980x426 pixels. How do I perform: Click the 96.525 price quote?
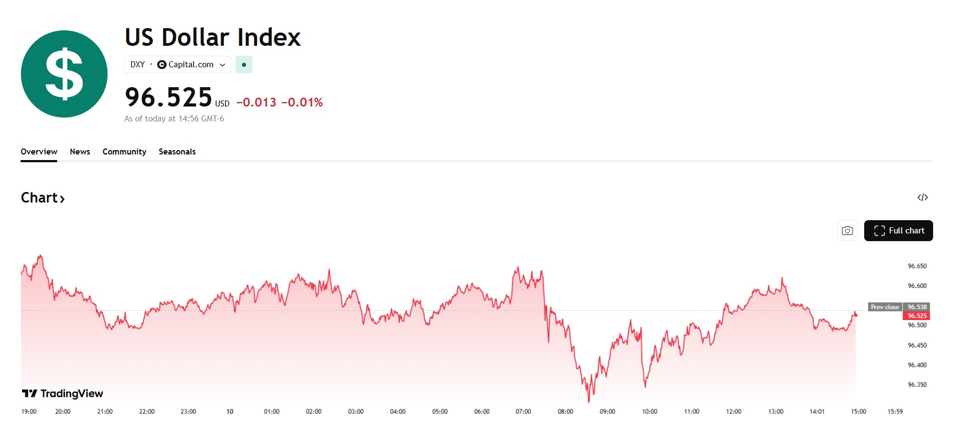(168, 98)
